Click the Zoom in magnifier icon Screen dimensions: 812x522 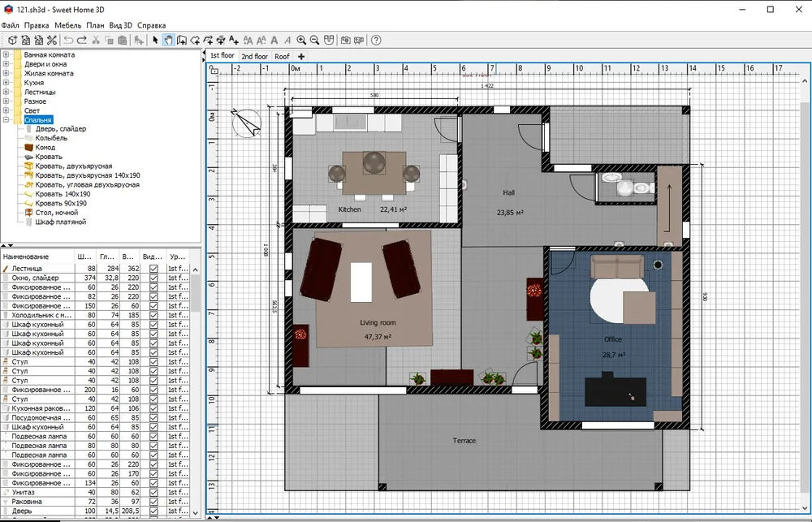[301, 40]
